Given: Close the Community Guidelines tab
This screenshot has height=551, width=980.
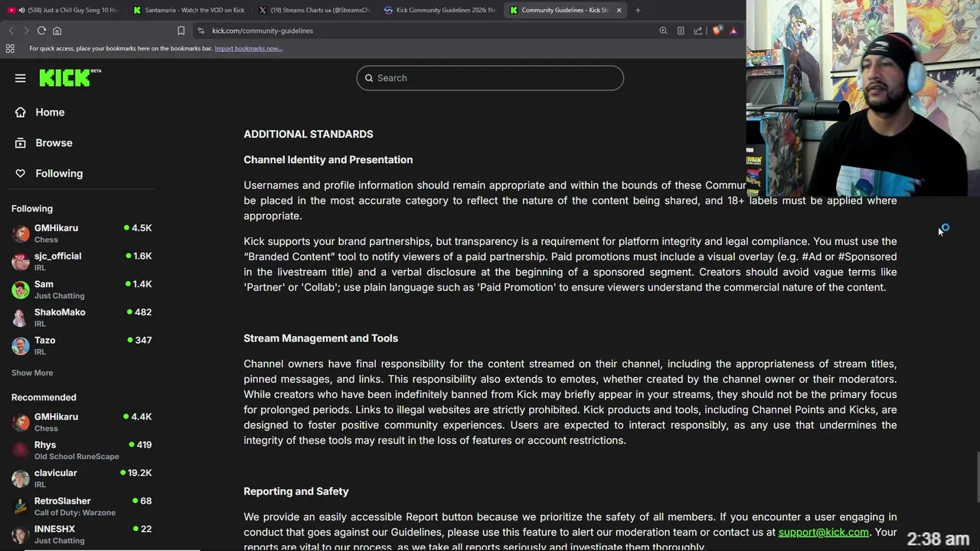Looking at the screenshot, I should point(619,10).
